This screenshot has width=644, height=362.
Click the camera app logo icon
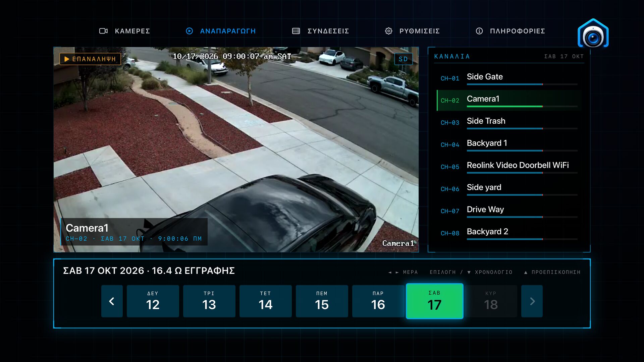(593, 34)
